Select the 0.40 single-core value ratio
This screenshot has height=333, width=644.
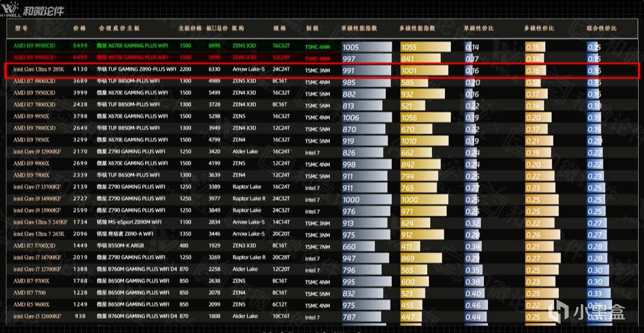click(x=474, y=293)
